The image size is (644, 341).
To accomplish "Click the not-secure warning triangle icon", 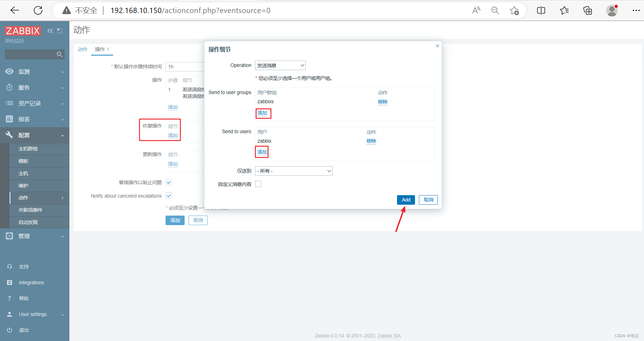I will pos(67,11).
